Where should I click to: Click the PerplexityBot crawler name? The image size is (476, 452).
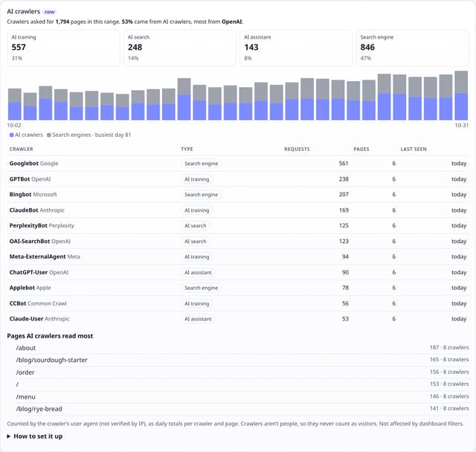(28, 226)
